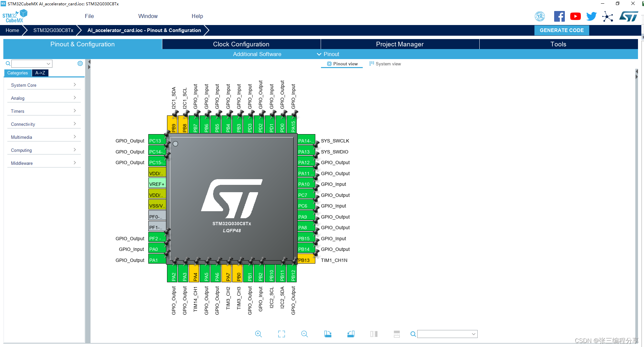The width and height of the screenshot is (644, 347).
Task: Click the fit-to-screen frame icon
Action: pos(282,334)
